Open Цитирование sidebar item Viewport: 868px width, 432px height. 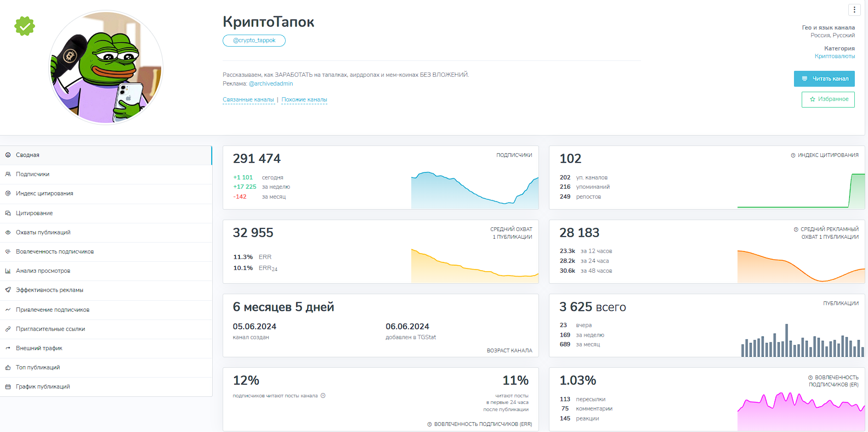tap(106, 214)
